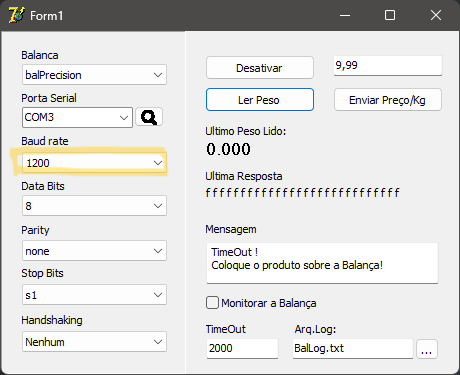
Task: Expand the Baud rate 1200 dropdown
Action: click(x=94, y=163)
